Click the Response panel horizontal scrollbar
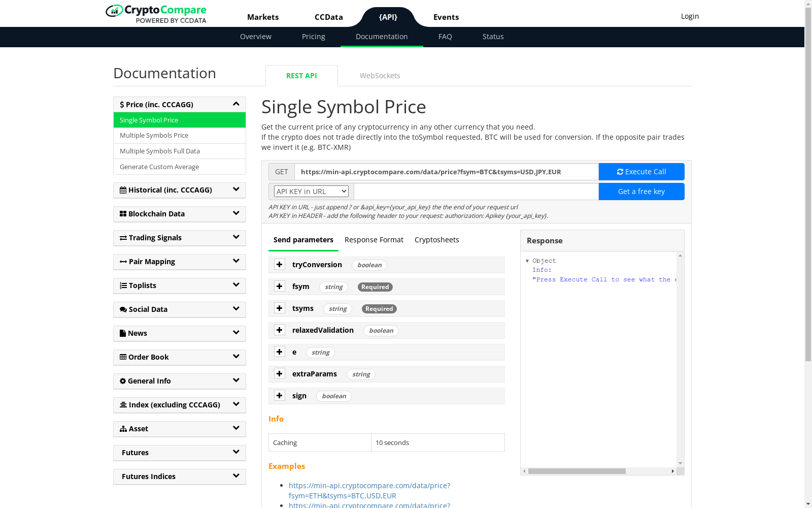 tap(577, 471)
